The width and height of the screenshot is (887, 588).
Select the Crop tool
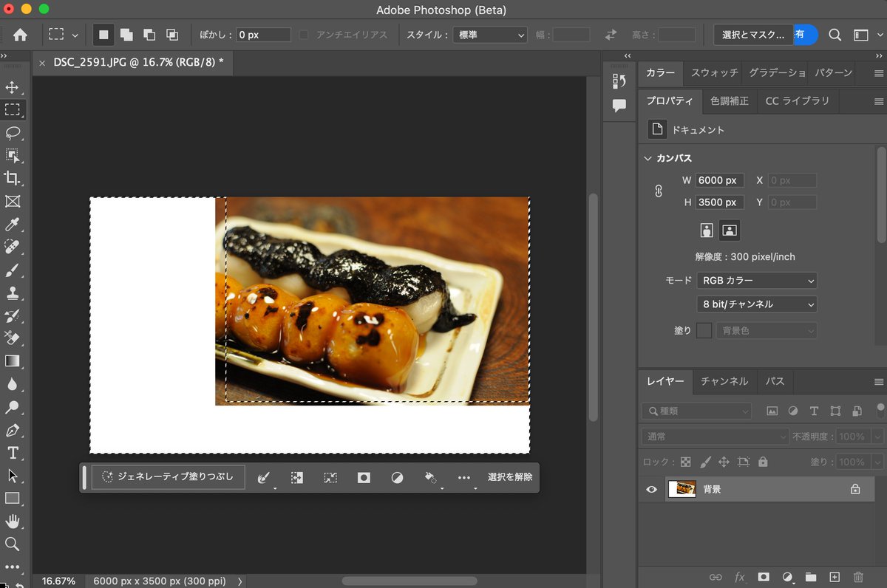pyautogui.click(x=13, y=178)
